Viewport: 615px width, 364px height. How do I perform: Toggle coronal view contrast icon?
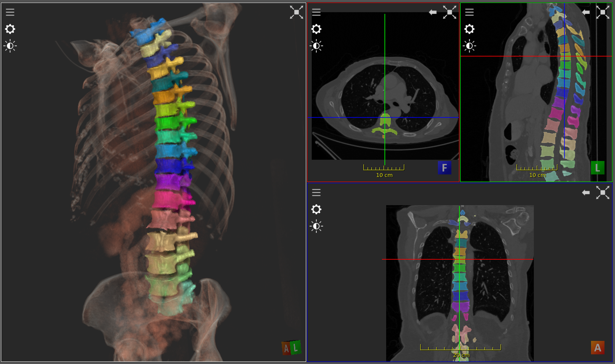pyautogui.click(x=316, y=226)
